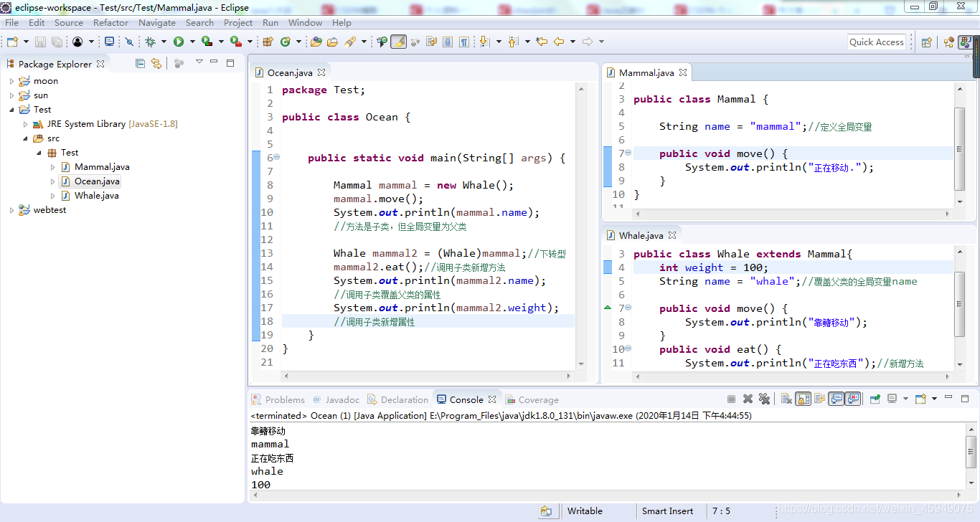The width and height of the screenshot is (980, 522).
Task: Click Pin Console icon
Action: 875,399
